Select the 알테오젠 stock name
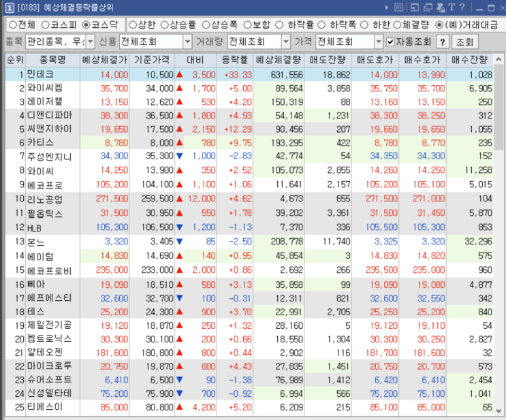The width and height of the screenshot is (506, 420). point(45,352)
